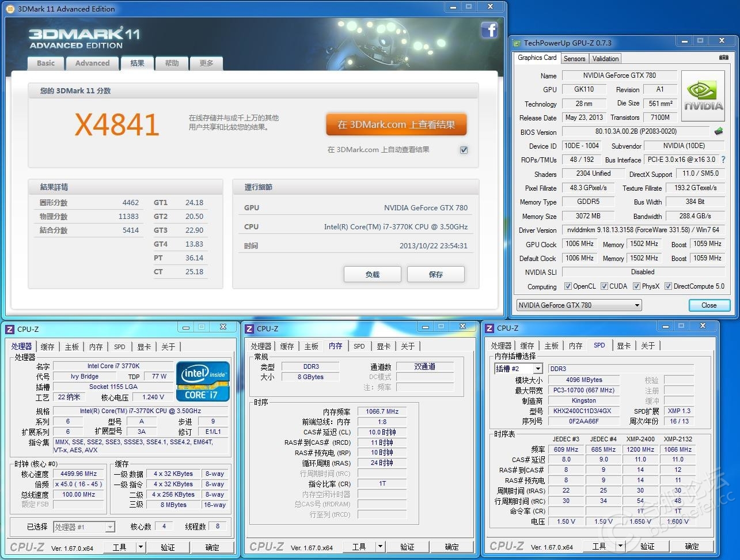Click the 内存频率 value 1066.7 MHz
This screenshot has width=740, height=560.
pyautogui.click(x=382, y=411)
